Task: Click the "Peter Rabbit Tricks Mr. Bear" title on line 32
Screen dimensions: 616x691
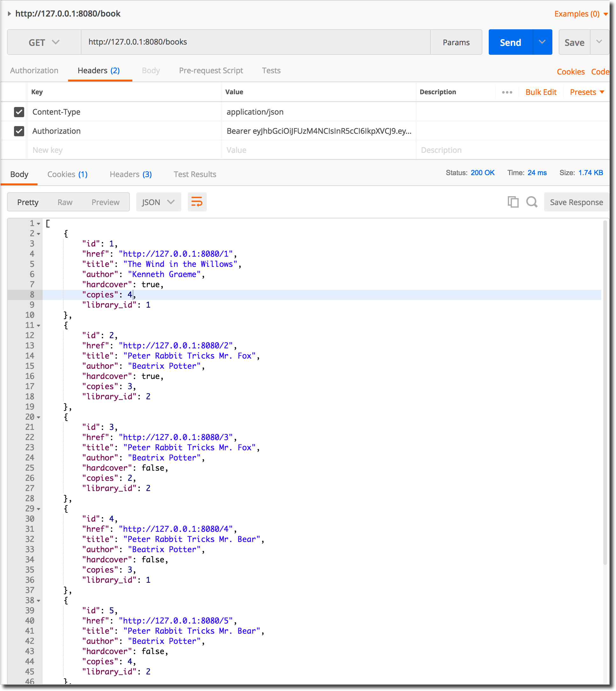Action: pyautogui.click(x=192, y=539)
